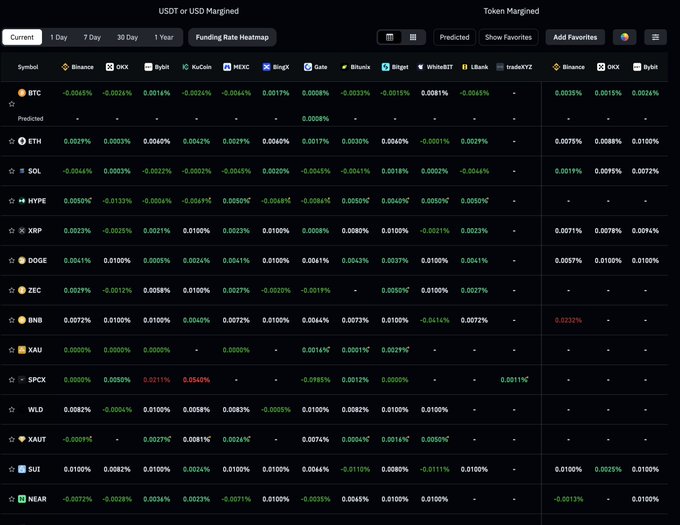
Task: Favorite DOGE with its star
Action: coord(12,261)
